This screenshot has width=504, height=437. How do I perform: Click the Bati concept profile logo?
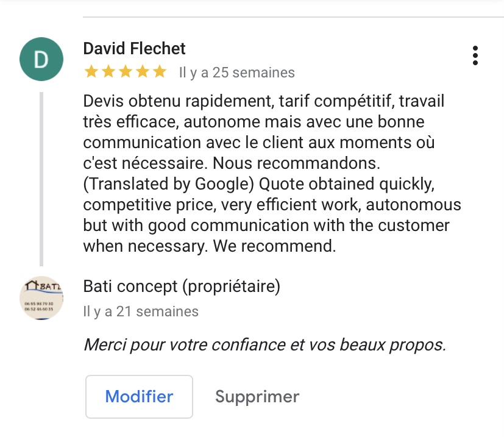[x=41, y=298]
